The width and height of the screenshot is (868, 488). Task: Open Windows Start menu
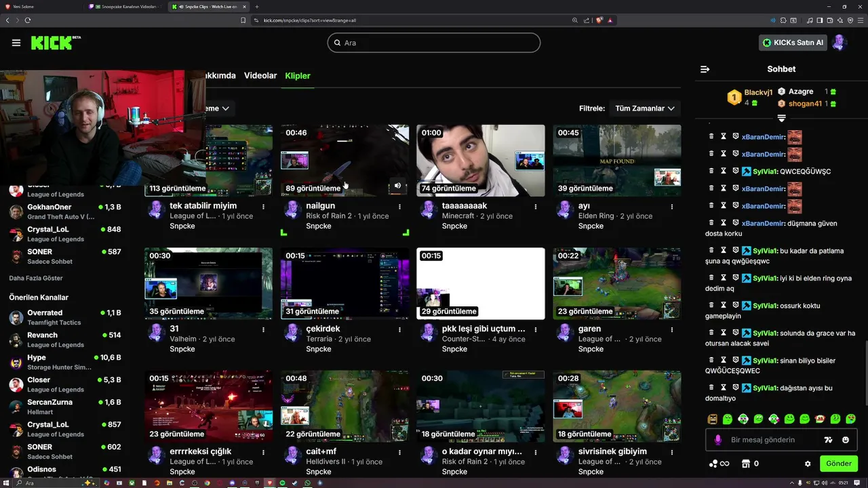(6, 483)
